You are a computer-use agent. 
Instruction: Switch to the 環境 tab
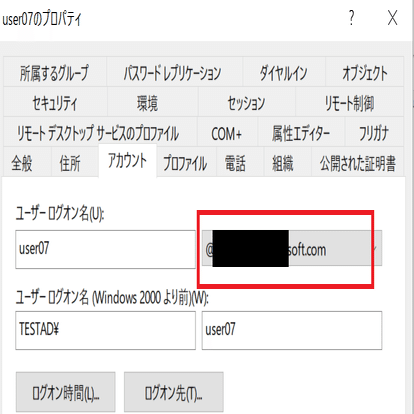click(152, 102)
